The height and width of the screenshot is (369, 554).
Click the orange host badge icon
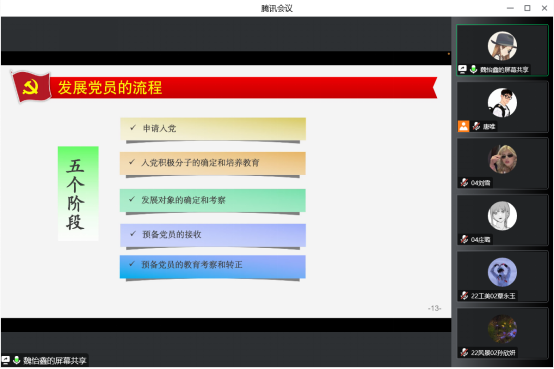pyautogui.click(x=463, y=126)
